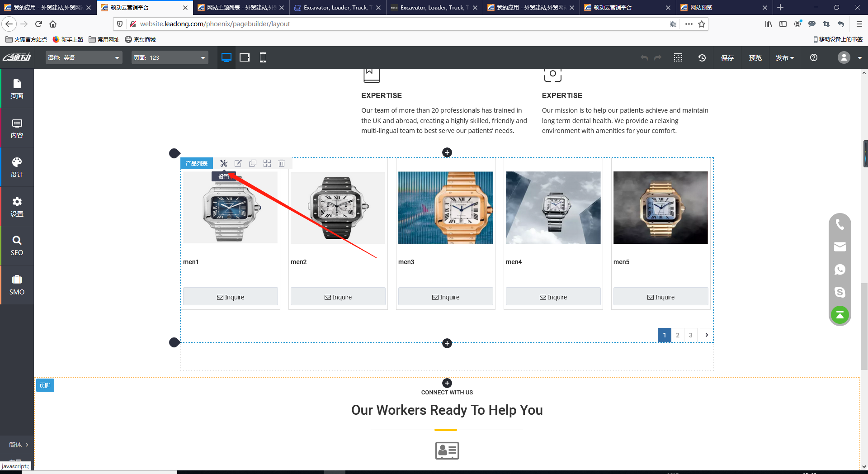Click the 保存 save button
Viewport: 868px width, 474px height.
point(727,58)
